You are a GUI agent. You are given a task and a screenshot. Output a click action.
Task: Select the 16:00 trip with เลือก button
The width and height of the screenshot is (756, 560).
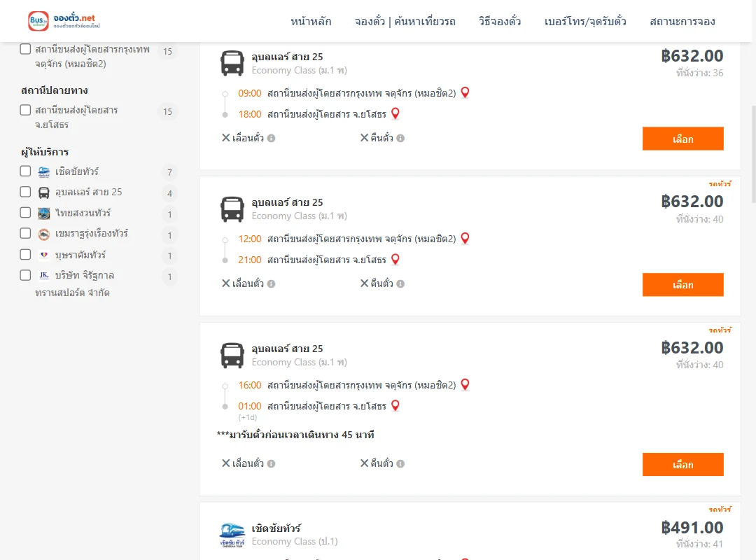[682, 465]
